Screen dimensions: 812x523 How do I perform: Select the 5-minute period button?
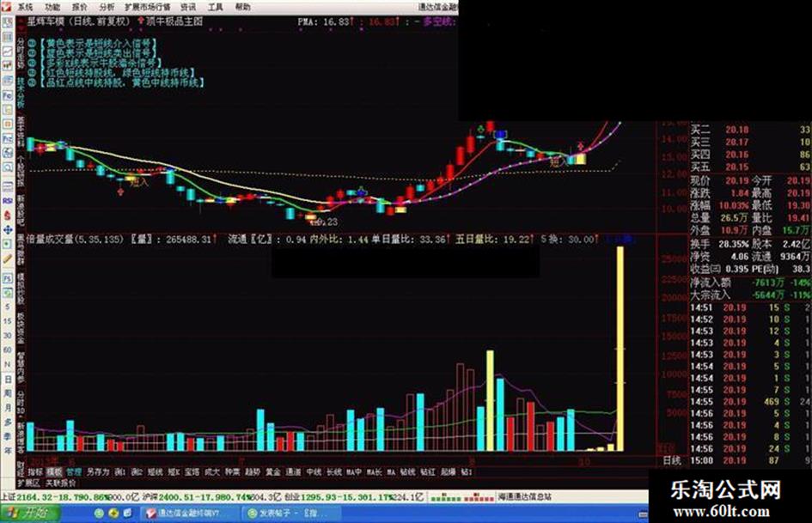tap(7, 307)
